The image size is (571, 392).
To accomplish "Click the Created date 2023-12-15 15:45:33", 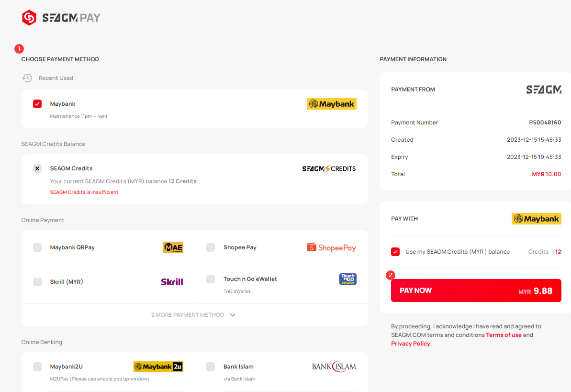I will pyautogui.click(x=534, y=140).
